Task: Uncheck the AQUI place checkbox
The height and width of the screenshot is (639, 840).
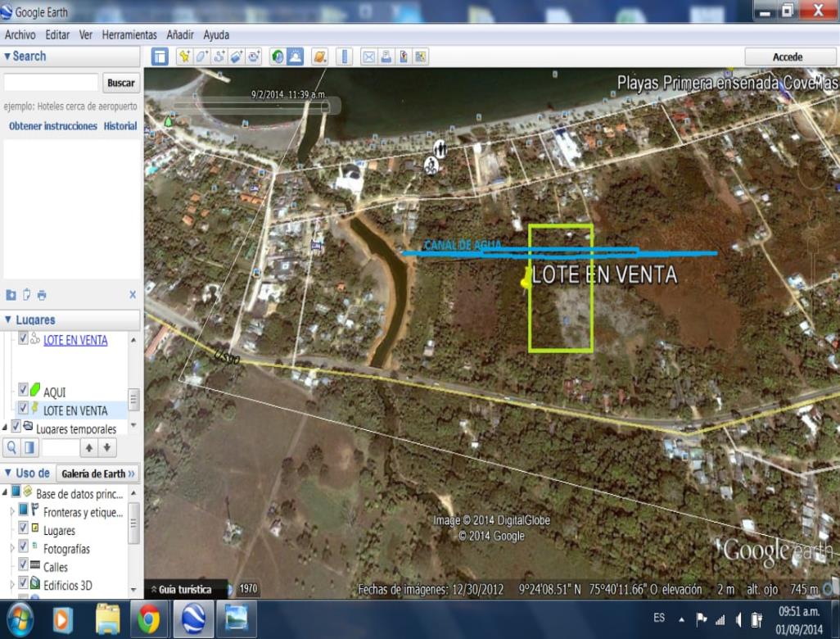Action: [x=23, y=392]
